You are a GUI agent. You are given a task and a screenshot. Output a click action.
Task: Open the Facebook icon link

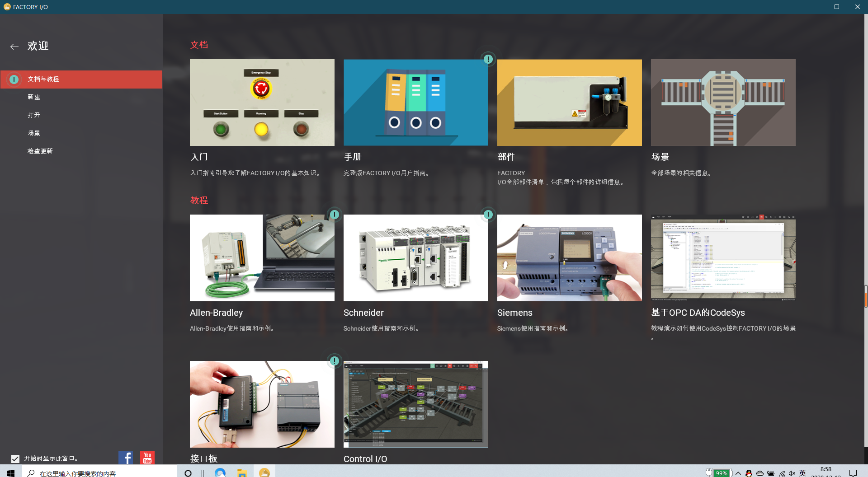(x=126, y=458)
